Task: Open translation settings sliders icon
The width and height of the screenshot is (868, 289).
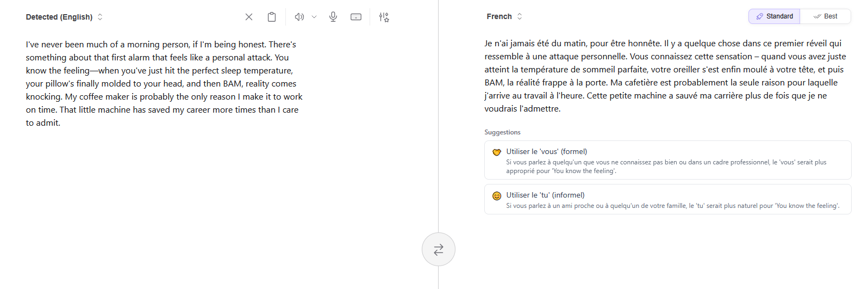Action: pyautogui.click(x=384, y=17)
